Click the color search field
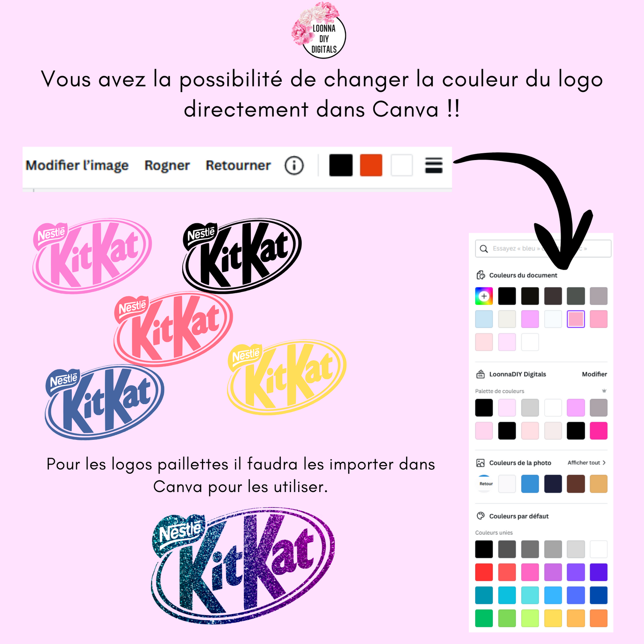The image size is (644, 644). pyautogui.click(x=543, y=249)
